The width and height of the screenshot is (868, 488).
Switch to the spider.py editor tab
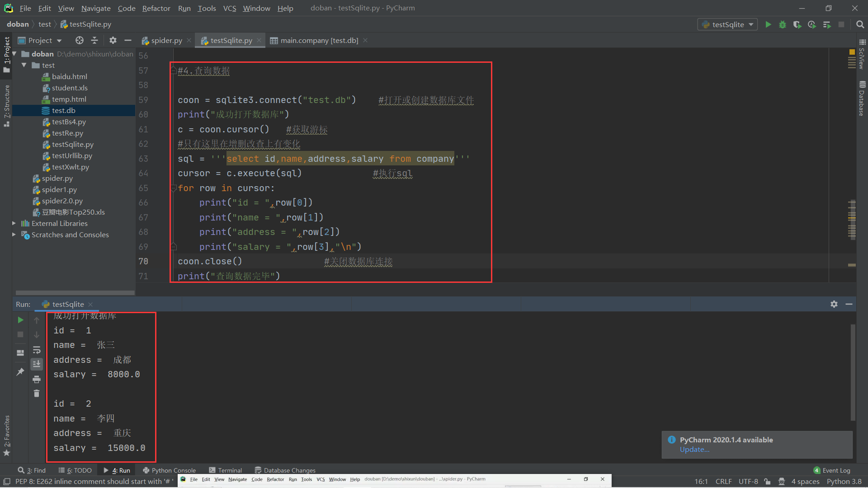coord(166,40)
